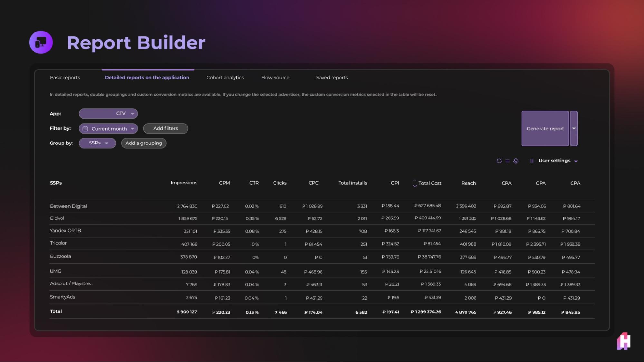Click the Add a grouping button
Screen dimensions: 644x362
(144, 143)
